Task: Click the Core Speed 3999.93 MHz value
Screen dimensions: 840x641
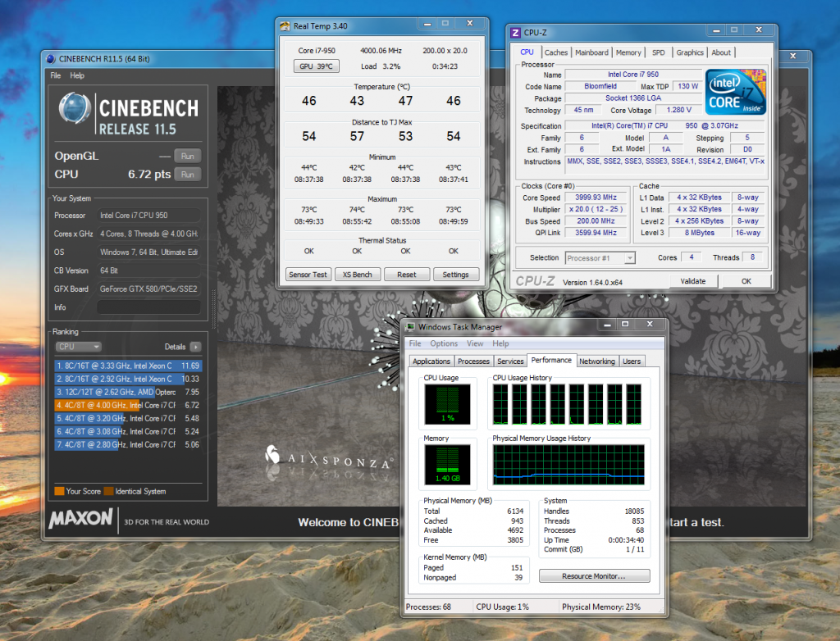Action: (596, 198)
